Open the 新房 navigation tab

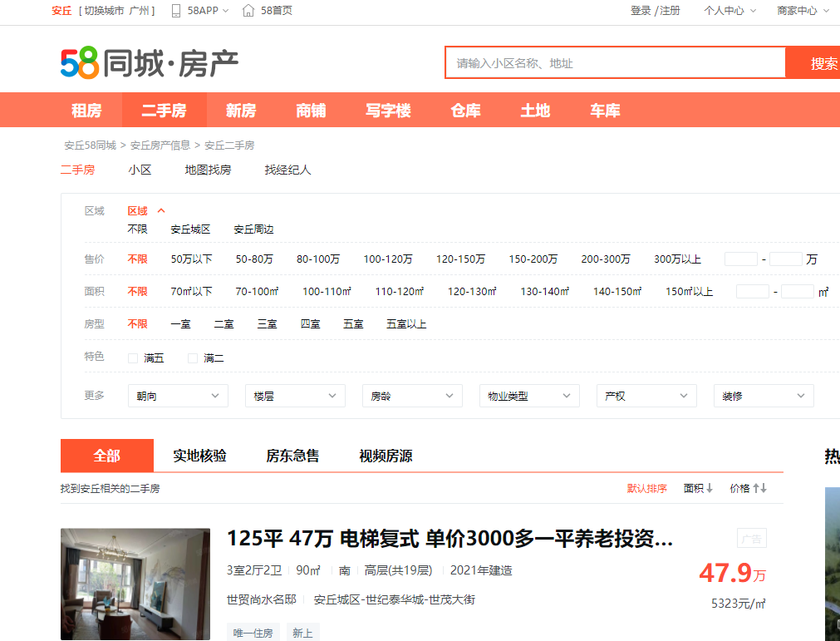(241, 111)
